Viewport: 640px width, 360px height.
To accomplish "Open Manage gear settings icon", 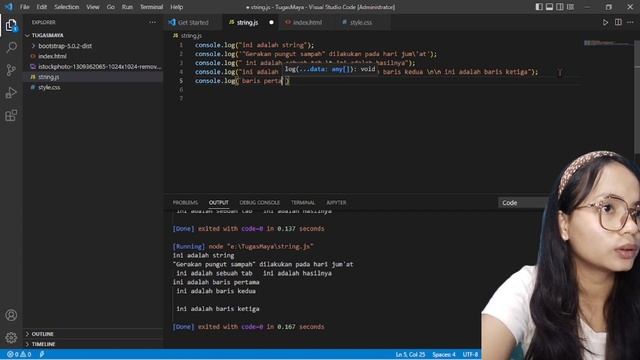I will (x=11, y=337).
